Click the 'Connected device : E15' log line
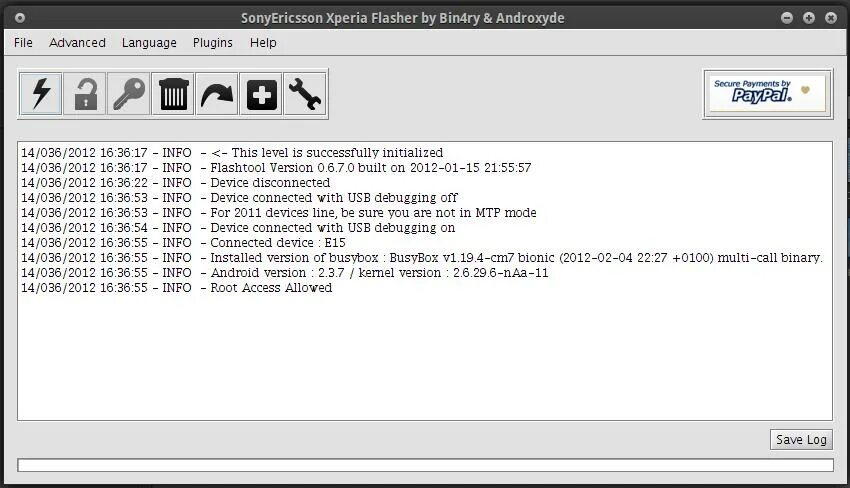The width and height of the screenshot is (850, 488). pyautogui.click(x=183, y=243)
